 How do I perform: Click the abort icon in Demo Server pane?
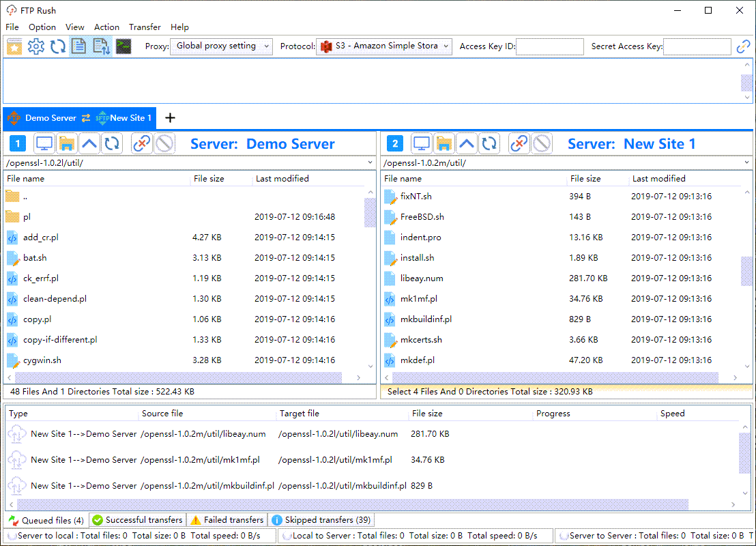(164, 143)
